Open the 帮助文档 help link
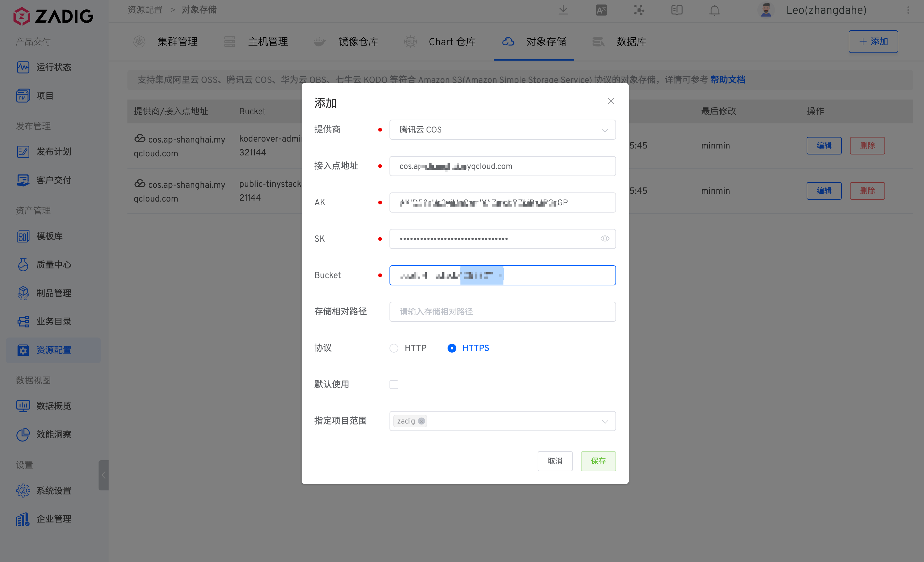Viewport: 924px width, 562px height. (x=728, y=79)
